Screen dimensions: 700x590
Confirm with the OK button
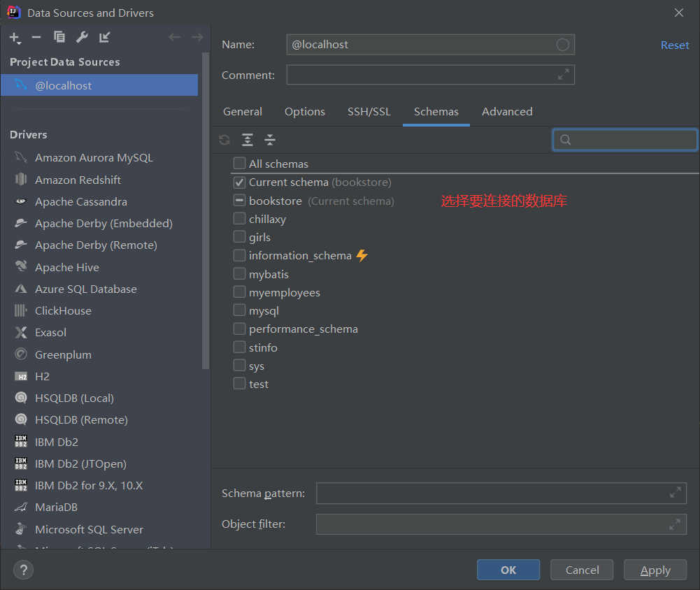508,570
